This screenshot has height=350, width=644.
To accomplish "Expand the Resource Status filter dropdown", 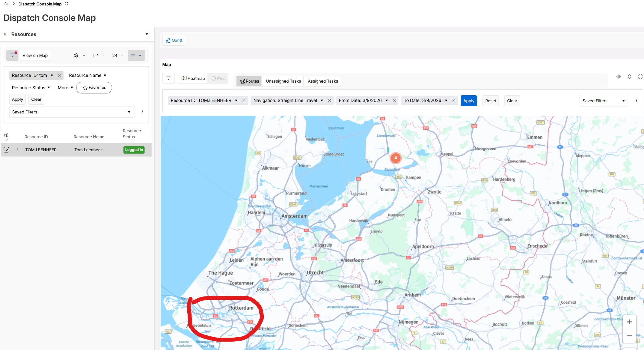I will pos(31,88).
